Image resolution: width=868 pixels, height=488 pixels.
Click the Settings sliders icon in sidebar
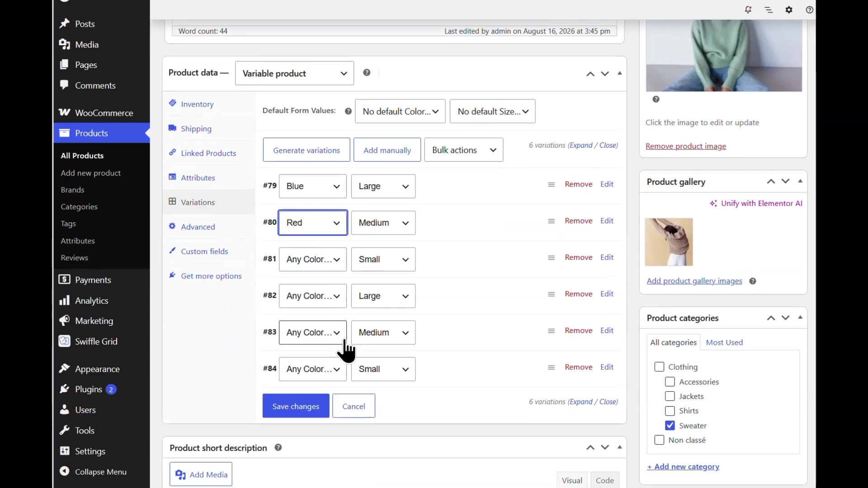(x=64, y=451)
